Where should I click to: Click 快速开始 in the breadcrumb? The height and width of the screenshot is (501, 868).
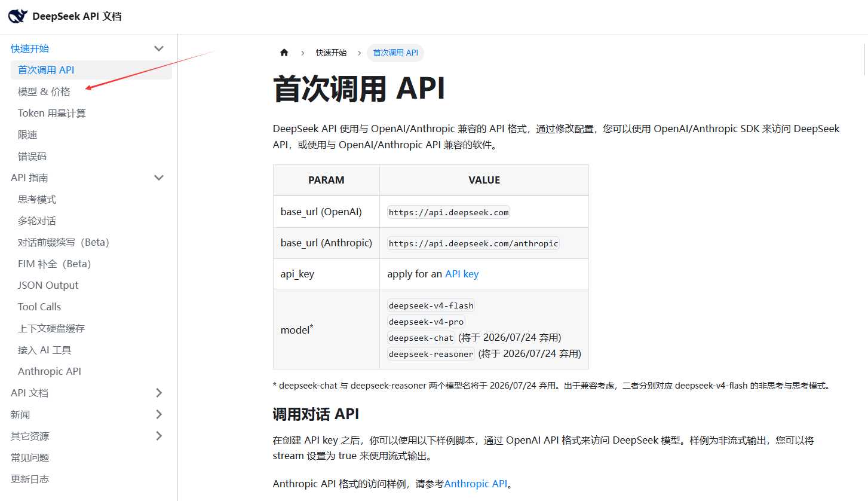pyautogui.click(x=331, y=53)
